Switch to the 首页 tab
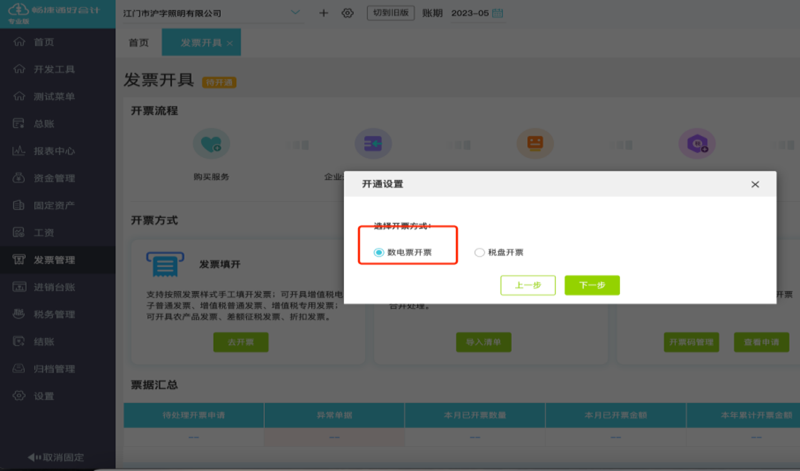This screenshot has height=471, width=800. (139, 42)
